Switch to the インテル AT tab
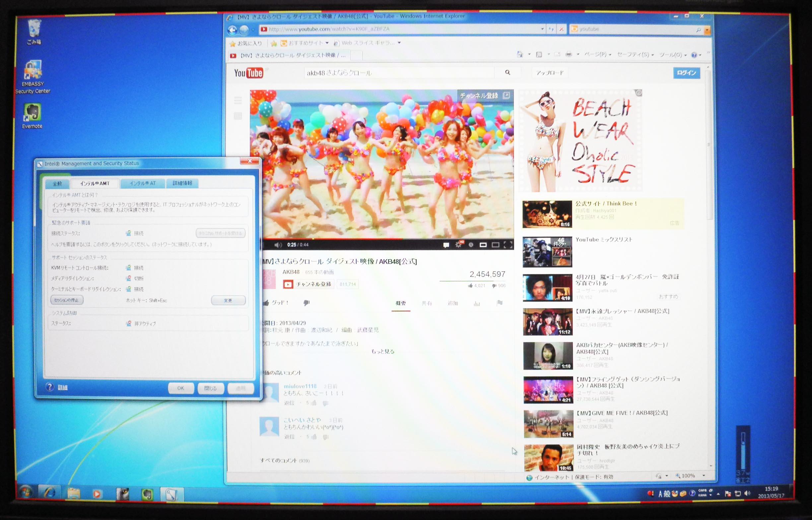The width and height of the screenshot is (812, 520). click(143, 183)
